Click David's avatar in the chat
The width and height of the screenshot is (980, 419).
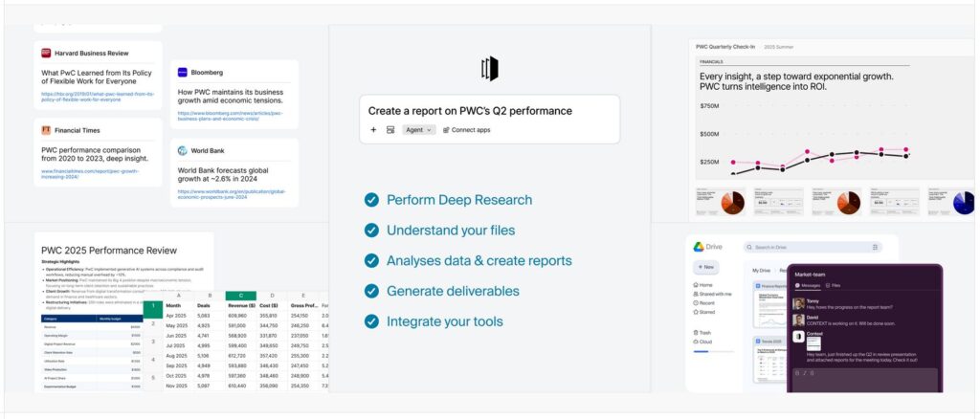click(x=798, y=320)
